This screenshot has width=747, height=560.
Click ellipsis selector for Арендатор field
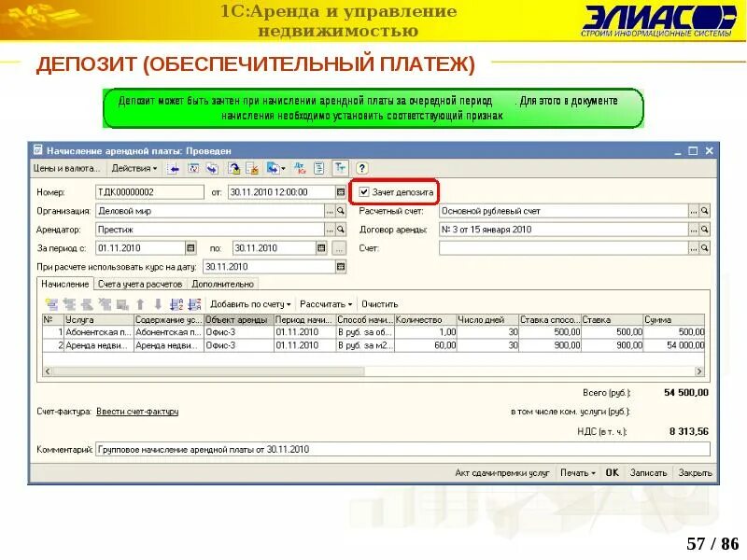click(330, 230)
